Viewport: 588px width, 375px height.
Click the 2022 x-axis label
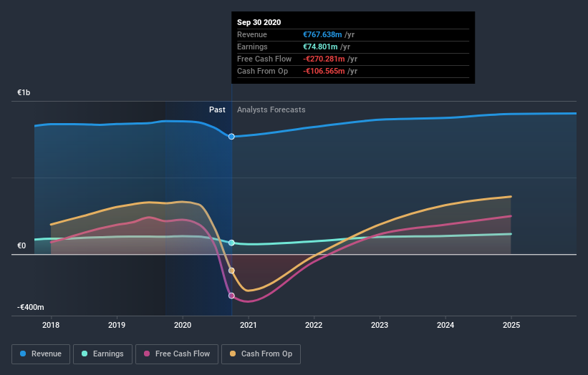(314, 325)
